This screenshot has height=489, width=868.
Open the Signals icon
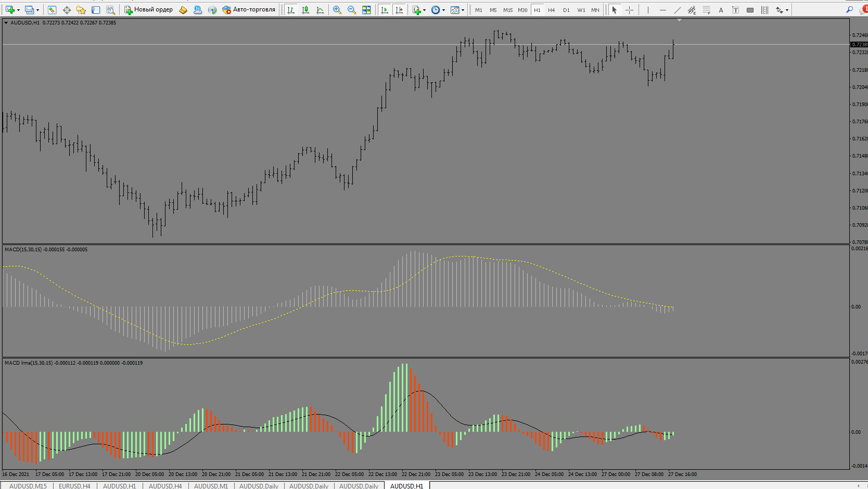point(212,10)
